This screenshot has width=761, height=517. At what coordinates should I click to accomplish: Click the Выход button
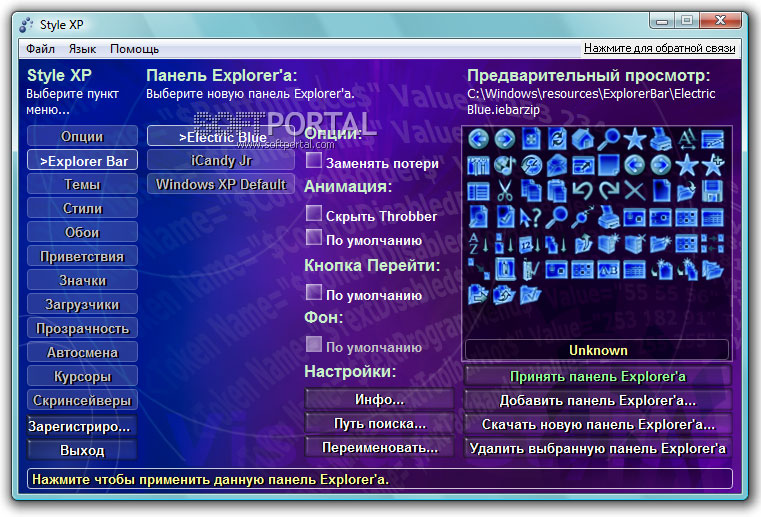point(82,450)
